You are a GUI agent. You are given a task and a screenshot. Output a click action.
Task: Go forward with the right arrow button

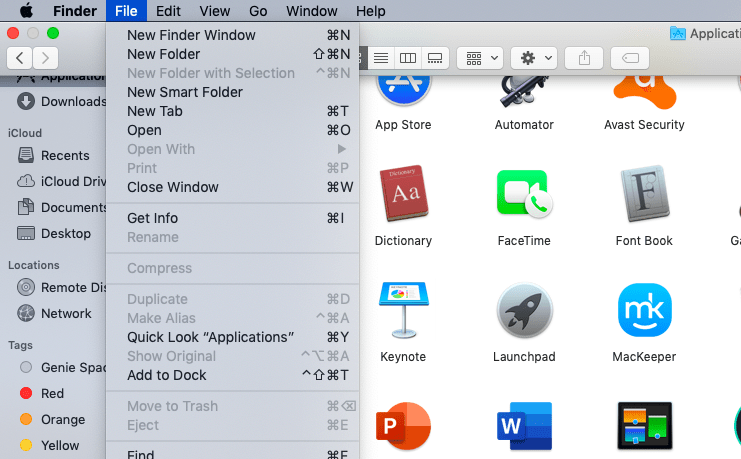(45, 58)
